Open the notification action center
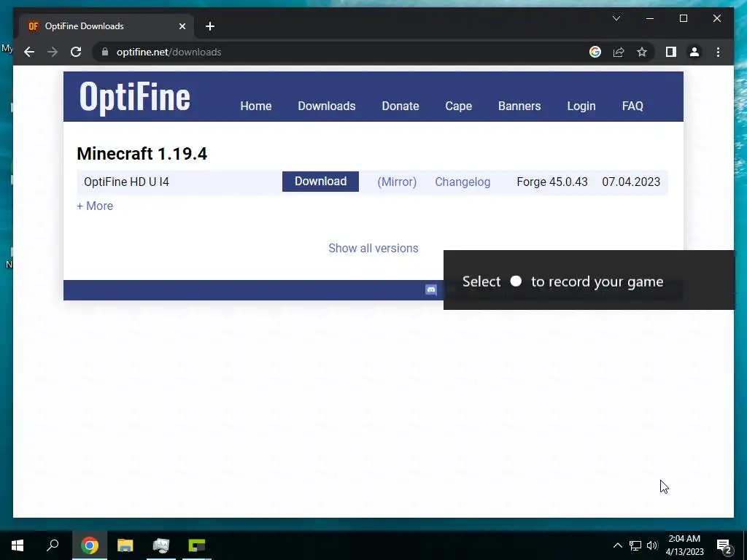Image resolution: width=747 pixels, height=560 pixels. point(724,545)
